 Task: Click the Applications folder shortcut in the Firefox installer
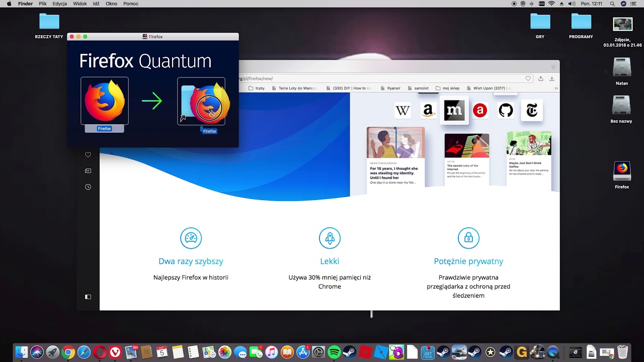[201, 101]
